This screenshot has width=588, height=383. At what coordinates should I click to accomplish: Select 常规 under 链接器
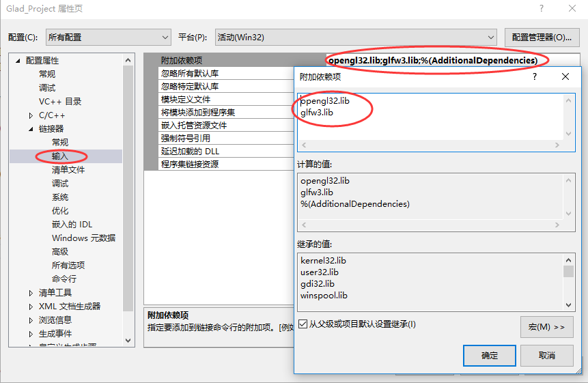tap(60, 143)
